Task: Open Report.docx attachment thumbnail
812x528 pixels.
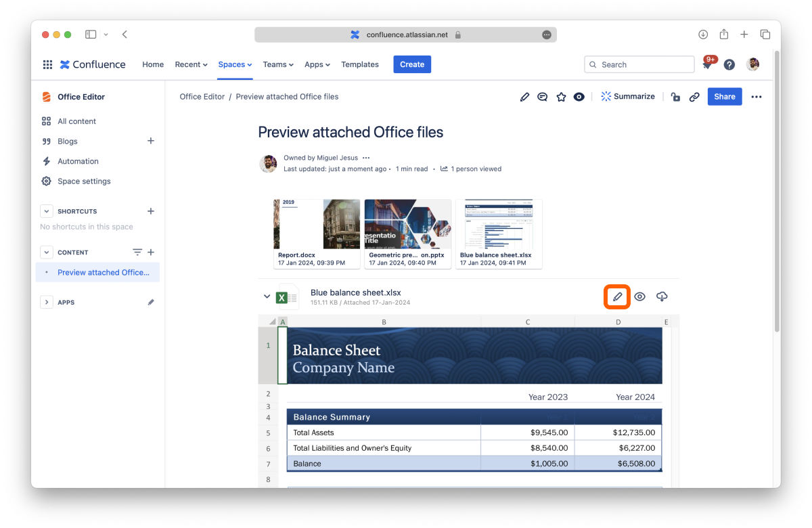Action: (316, 234)
